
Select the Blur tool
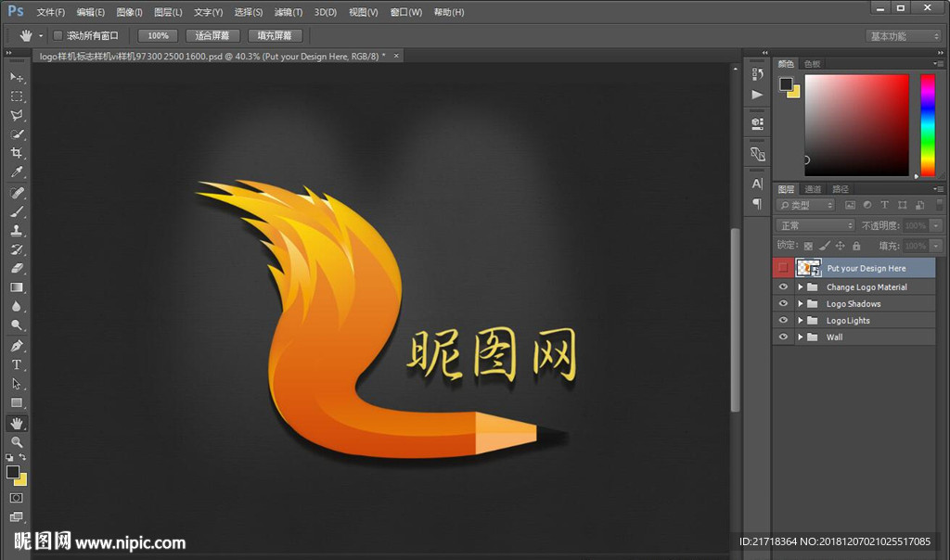[17, 306]
